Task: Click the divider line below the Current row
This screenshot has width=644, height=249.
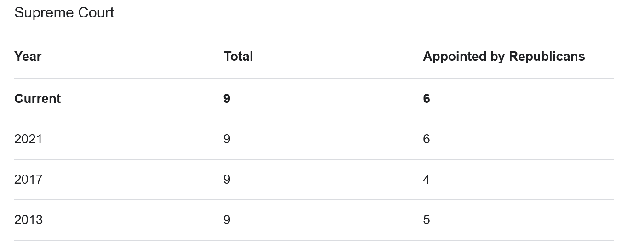Action: click(x=313, y=119)
